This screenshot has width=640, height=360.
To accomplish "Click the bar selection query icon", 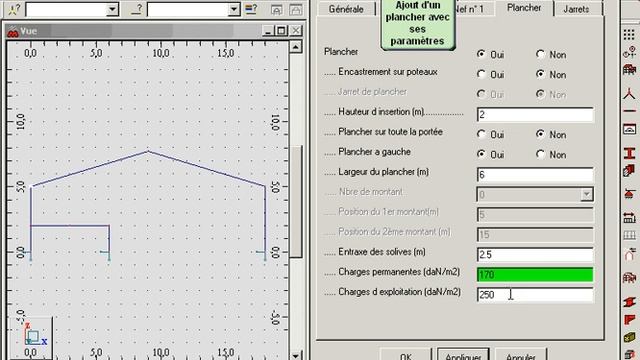I will pos(137,9).
